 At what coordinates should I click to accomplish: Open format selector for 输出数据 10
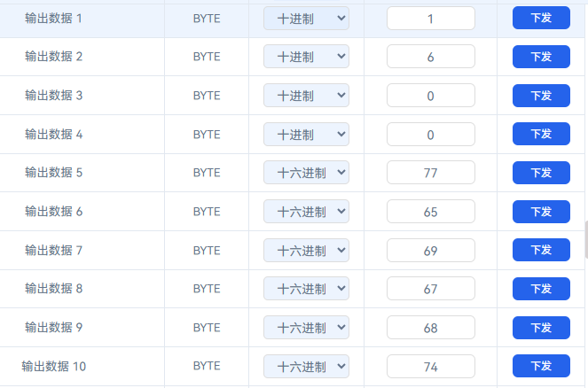(x=306, y=367)
